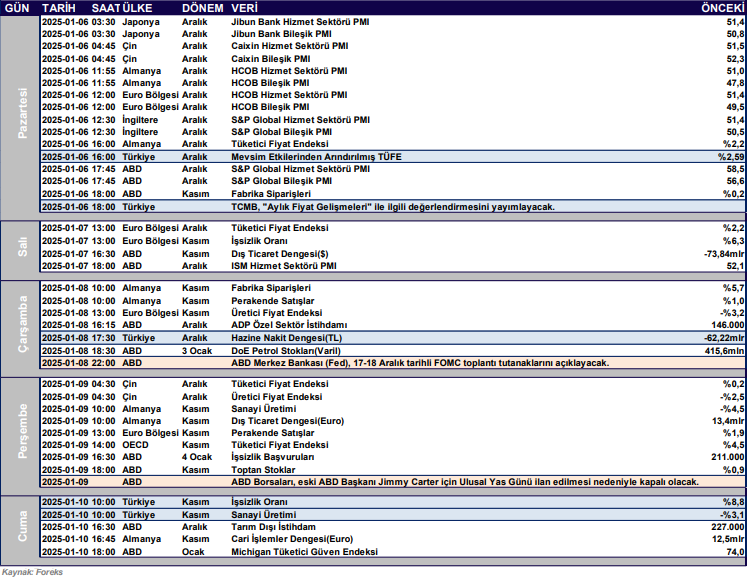Click the 227.000 previous value
The height and width of the screenshot is (579, 747).
[727, 527]
